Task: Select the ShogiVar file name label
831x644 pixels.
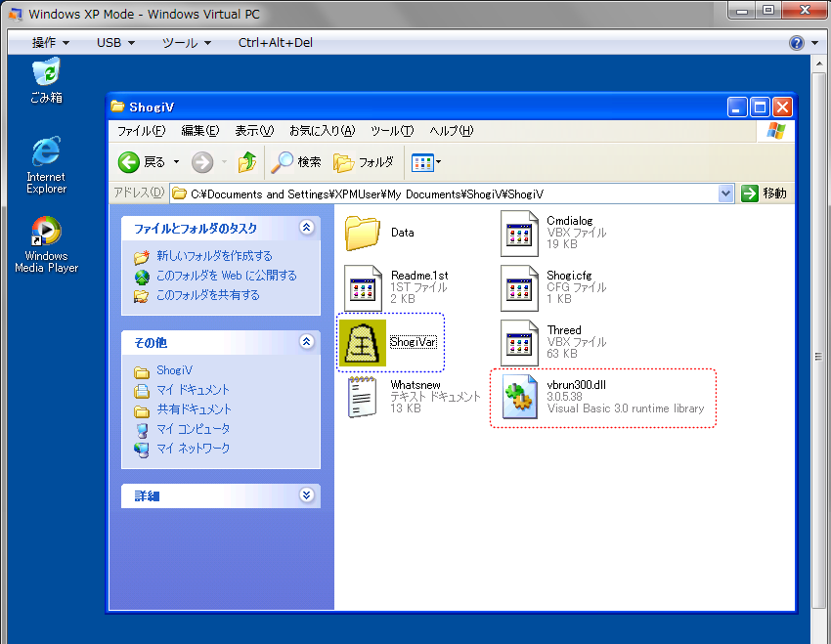Action: (414, 342)
